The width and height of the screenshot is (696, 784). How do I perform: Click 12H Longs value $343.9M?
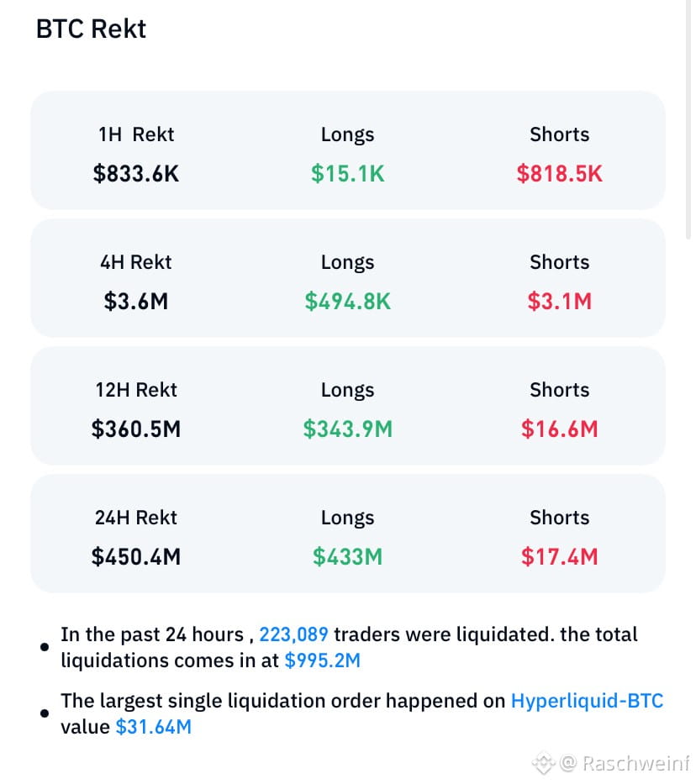click(347, 429)
